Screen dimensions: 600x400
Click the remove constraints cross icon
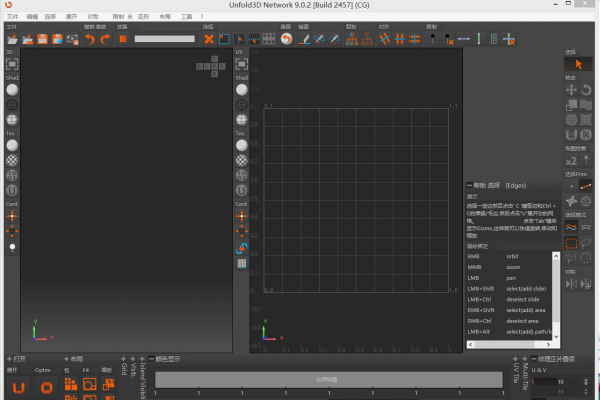509,39
